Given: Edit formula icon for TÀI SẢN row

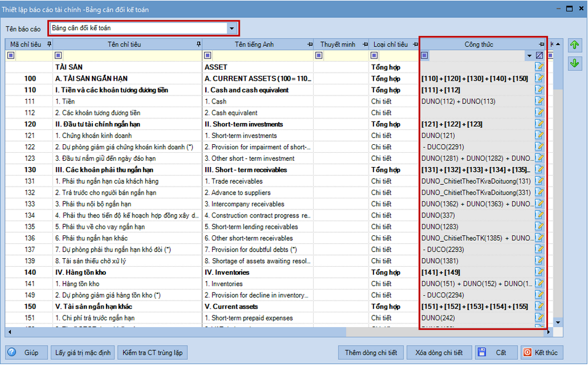Looking at the screenshot, I should (x=539, y=67).
